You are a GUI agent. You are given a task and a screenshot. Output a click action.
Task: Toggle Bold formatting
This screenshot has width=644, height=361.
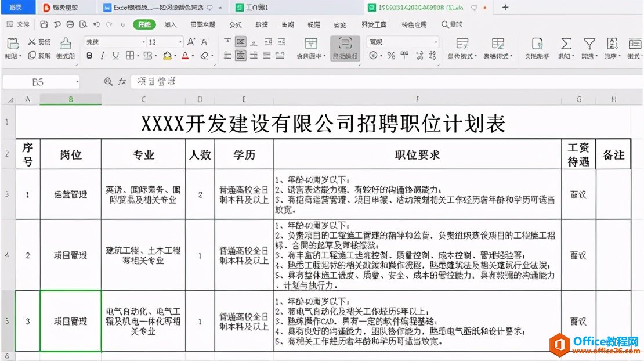click(x=89, y=56)
